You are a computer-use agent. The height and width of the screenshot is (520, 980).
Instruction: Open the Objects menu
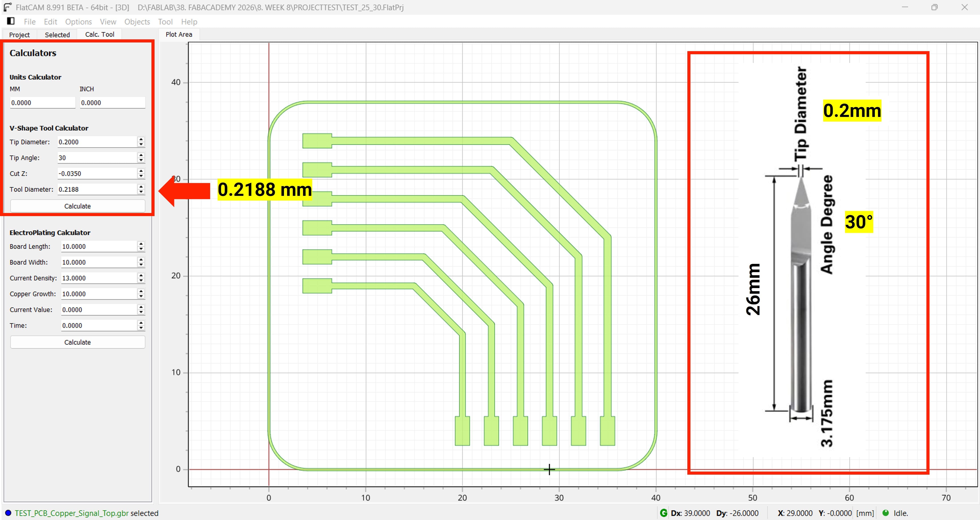(137, 22)
